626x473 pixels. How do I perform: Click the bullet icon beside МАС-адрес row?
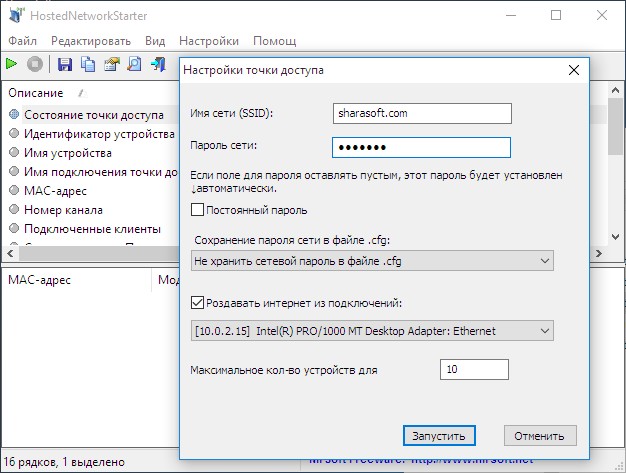pyautogui.click(x=14, y=190)
